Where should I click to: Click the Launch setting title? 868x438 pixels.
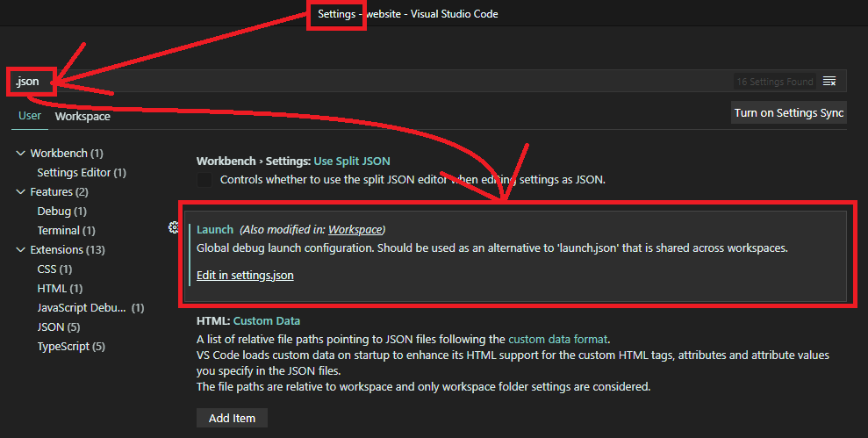pos(215,229)
